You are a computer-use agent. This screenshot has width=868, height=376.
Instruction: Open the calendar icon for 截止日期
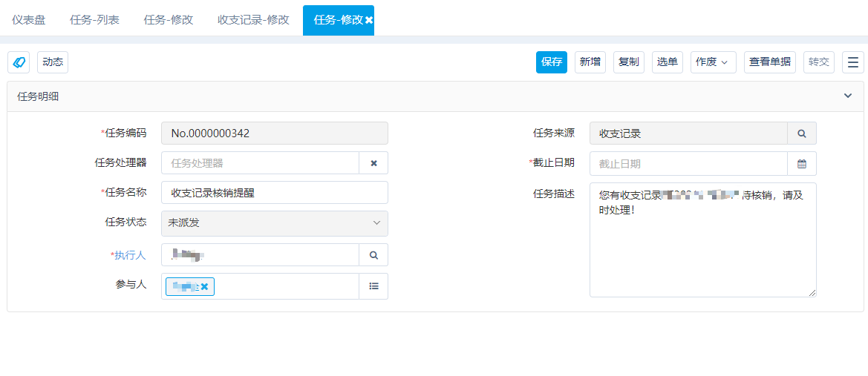802,164
